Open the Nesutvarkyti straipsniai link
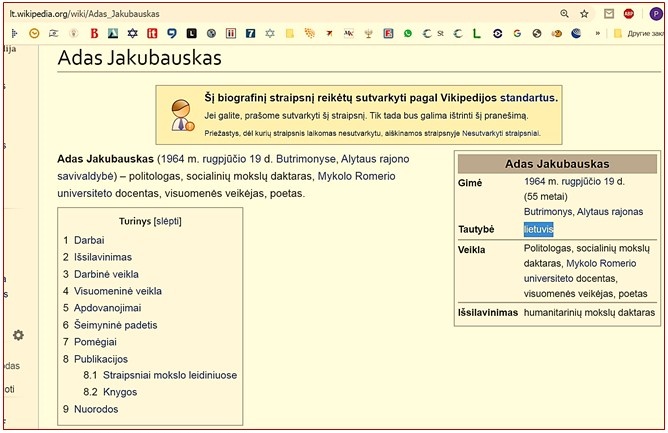The height and width of the screenshot is (433, 668). pos(491,132)
